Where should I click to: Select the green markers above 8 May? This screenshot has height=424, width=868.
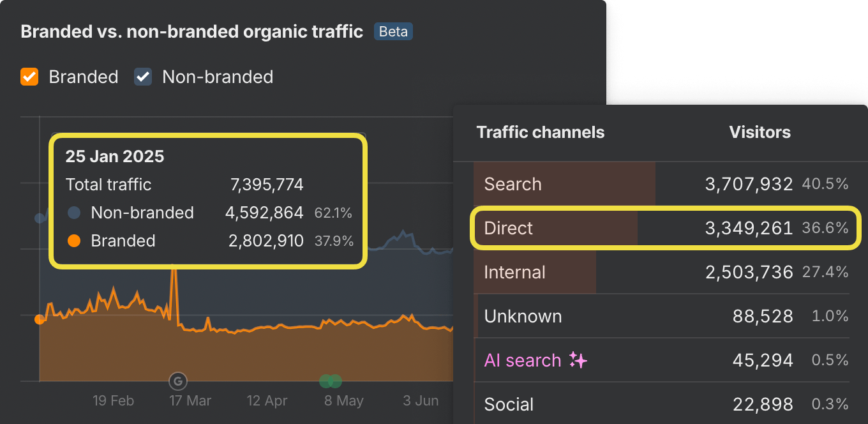point(331,381)
